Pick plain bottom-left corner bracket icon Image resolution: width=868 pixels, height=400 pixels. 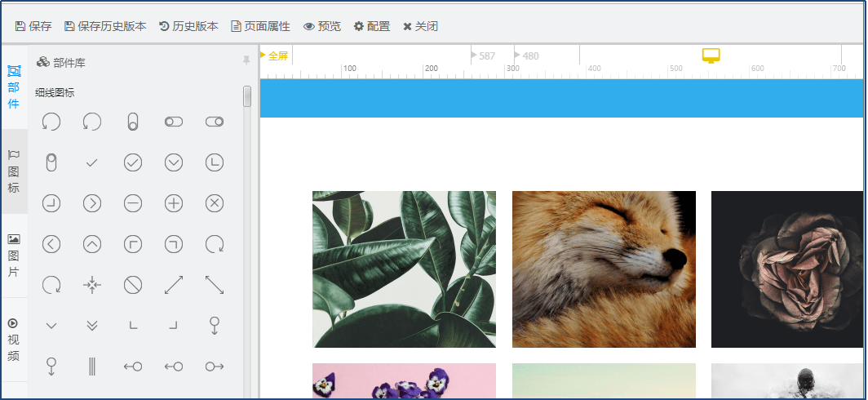click(x=133, y=326)
